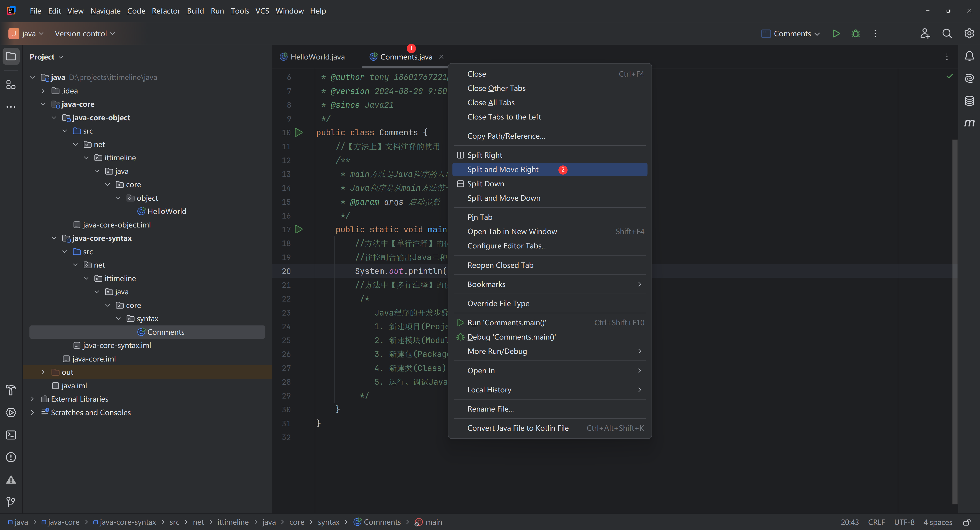Open the Git tool window icon
Image resolution: width=980 pixels, height=530 pixels.
[x=11, y=501]
